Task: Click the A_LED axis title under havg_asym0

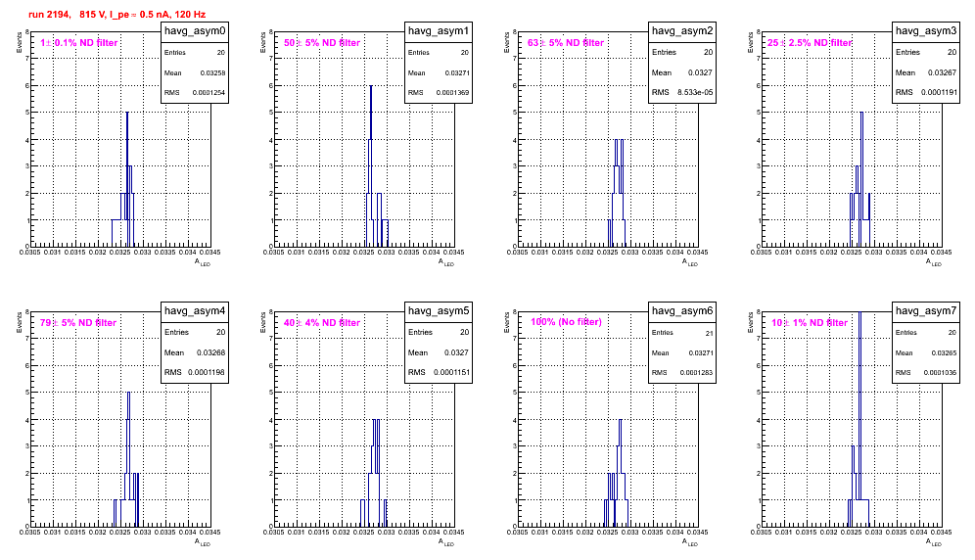Action: (203, 263)
